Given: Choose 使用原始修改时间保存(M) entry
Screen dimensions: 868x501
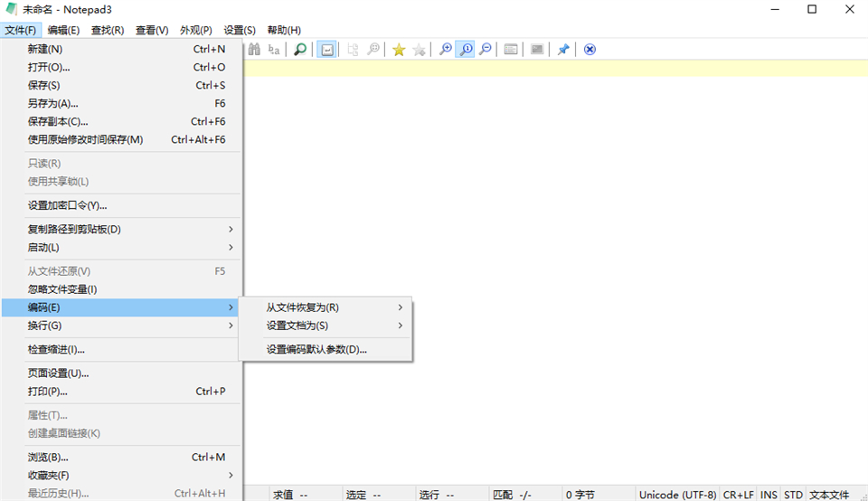Looking at the screenshot, I should (x=122, y=139).
